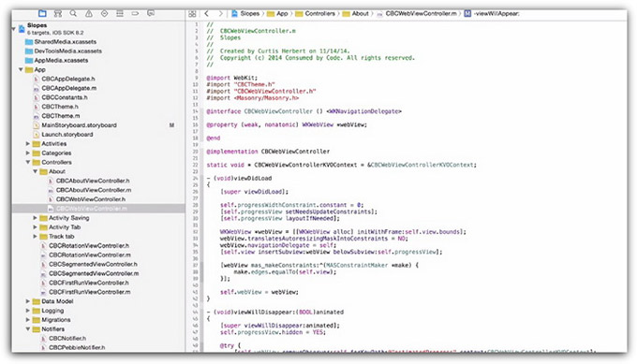Viewport: 637px width, 364px height.
Task: Open the Issue navigator warning icon
Action: (x=89, y=13)
